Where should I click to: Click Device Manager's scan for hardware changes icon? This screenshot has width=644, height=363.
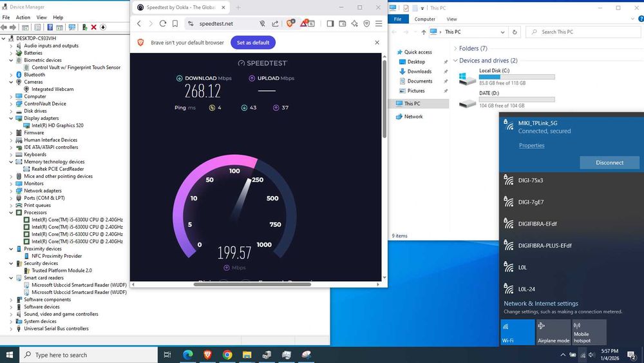[x=72, y=27]
